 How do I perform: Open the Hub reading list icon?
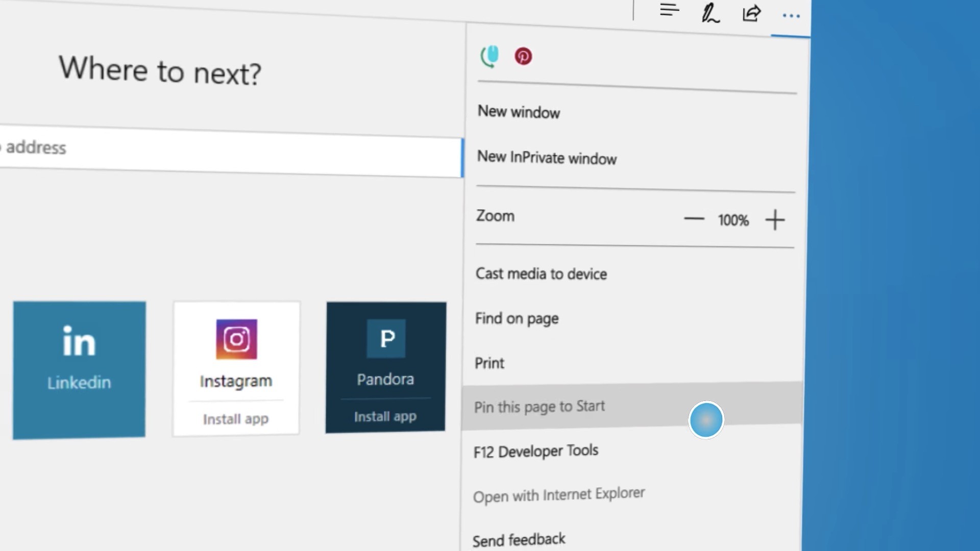(669, 10)
